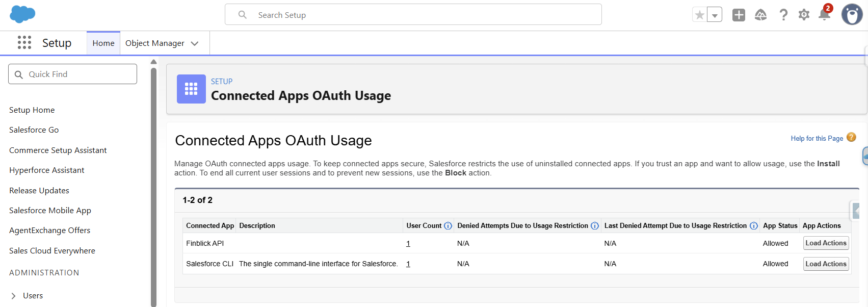Click the 1-2 of 2 record count

tap(198, 200)
